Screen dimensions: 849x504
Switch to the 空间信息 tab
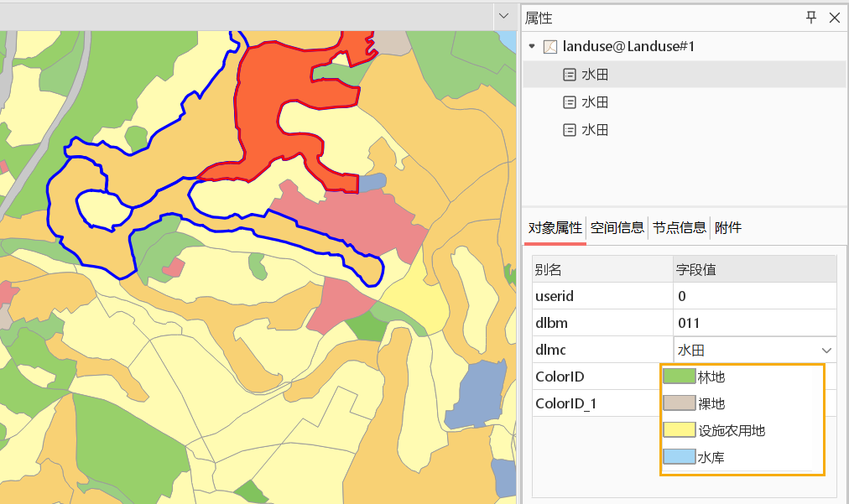pos(617,227)
